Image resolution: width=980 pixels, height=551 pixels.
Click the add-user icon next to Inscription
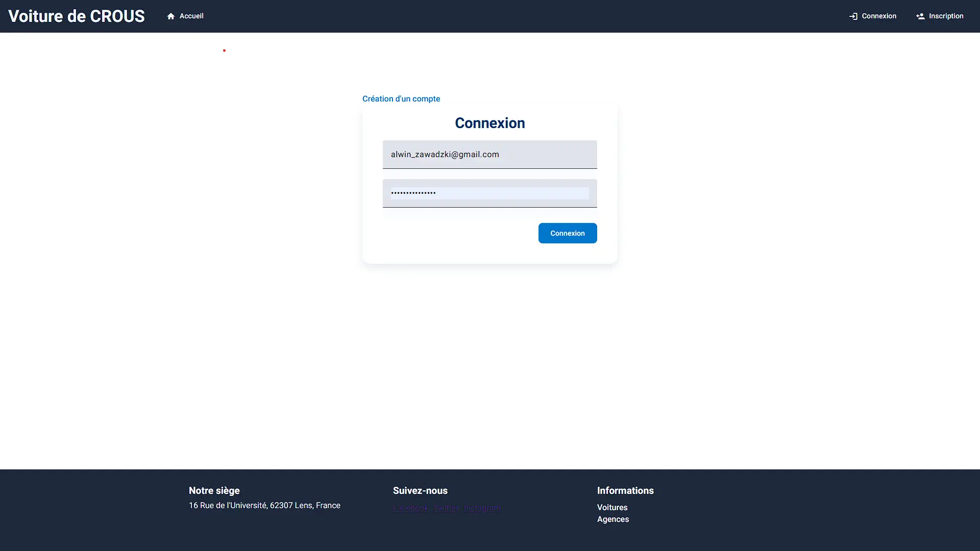point(920,16)
